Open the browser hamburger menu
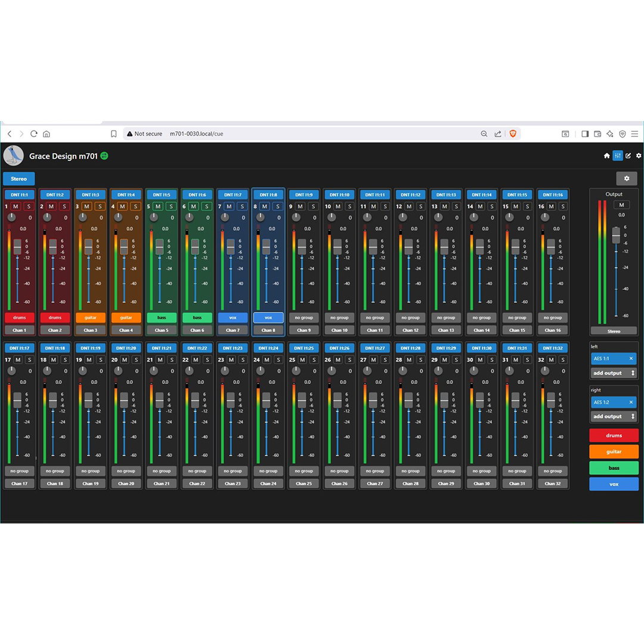This screenshot has height=644, width=644. [634, 134]
